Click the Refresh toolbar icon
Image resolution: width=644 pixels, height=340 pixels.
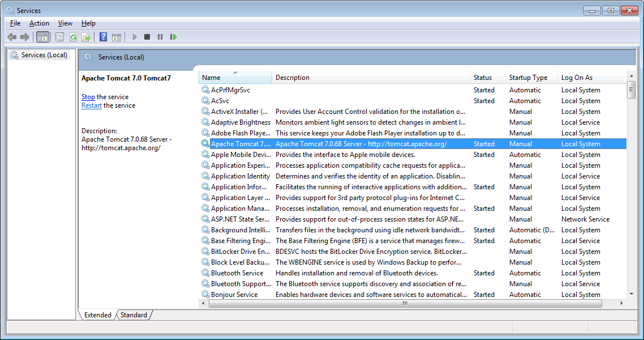[x=73, y=37]
